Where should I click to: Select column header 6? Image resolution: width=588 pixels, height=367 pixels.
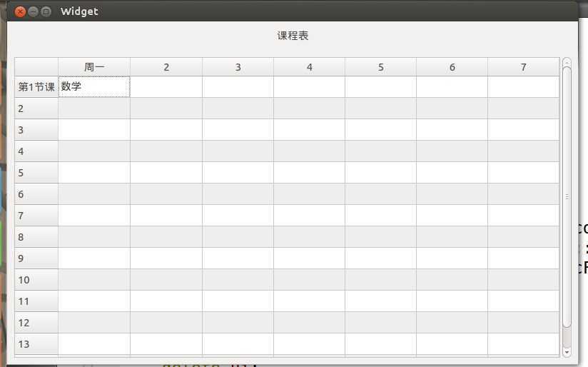pos(452,67)
